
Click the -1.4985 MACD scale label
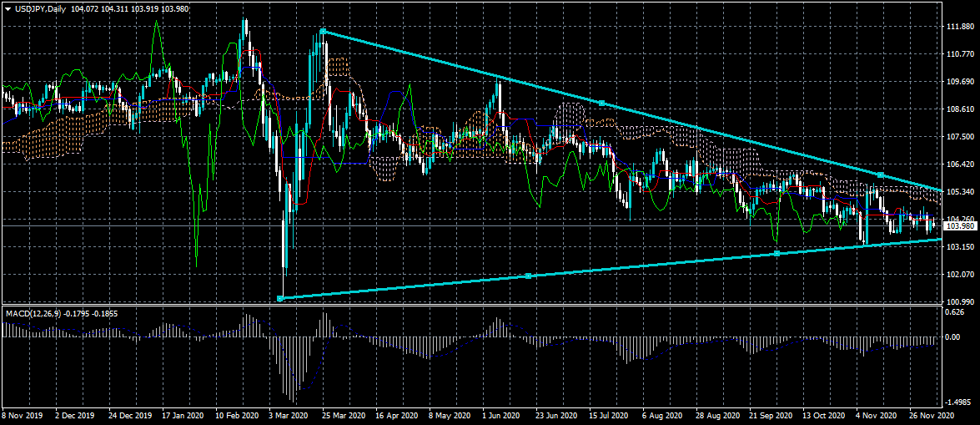click(959, 404)
